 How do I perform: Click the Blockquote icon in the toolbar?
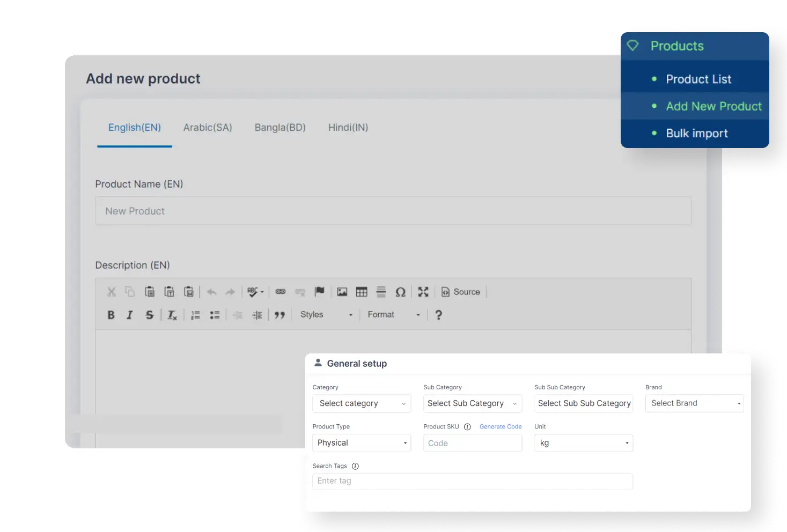click(280, 315)
